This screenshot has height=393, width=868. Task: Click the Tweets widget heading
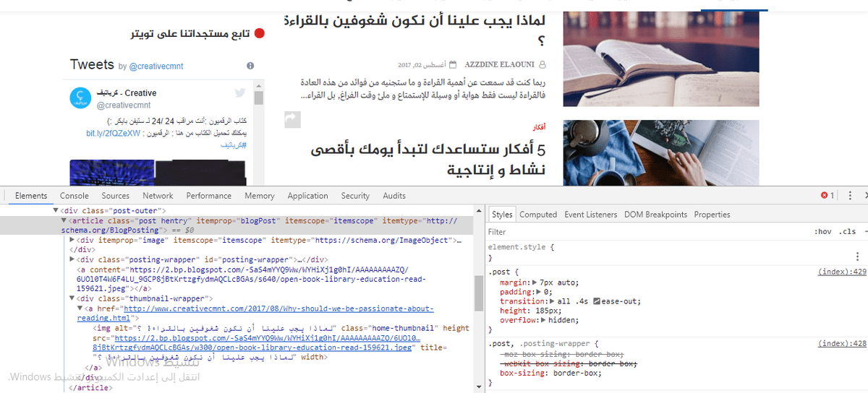click(x=92, y=65)
